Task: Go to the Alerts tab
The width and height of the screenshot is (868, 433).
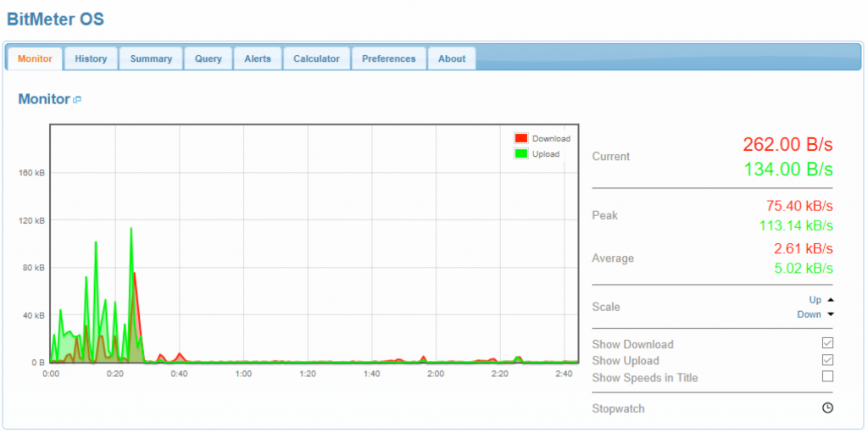Action: tap(258, 58)
